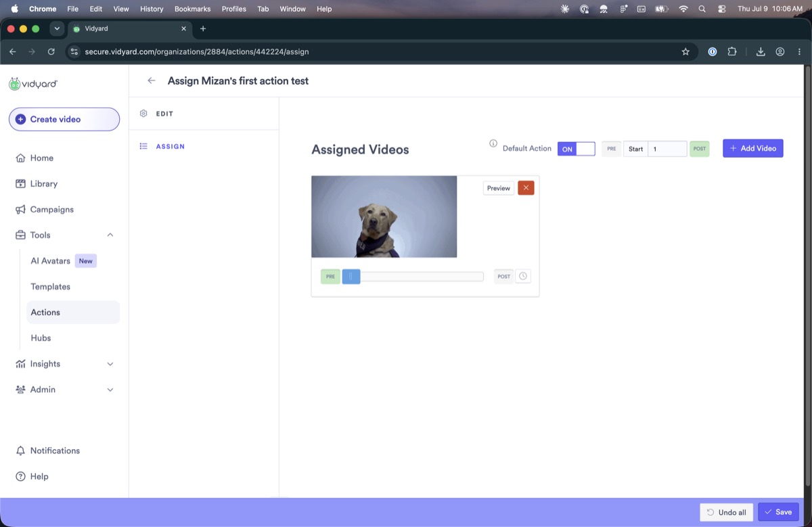The height and width of the screenshot is (527, 812).
Task: Open the Chrome three-dot menu
Action: pyautogui.click(x=799, y=51)
